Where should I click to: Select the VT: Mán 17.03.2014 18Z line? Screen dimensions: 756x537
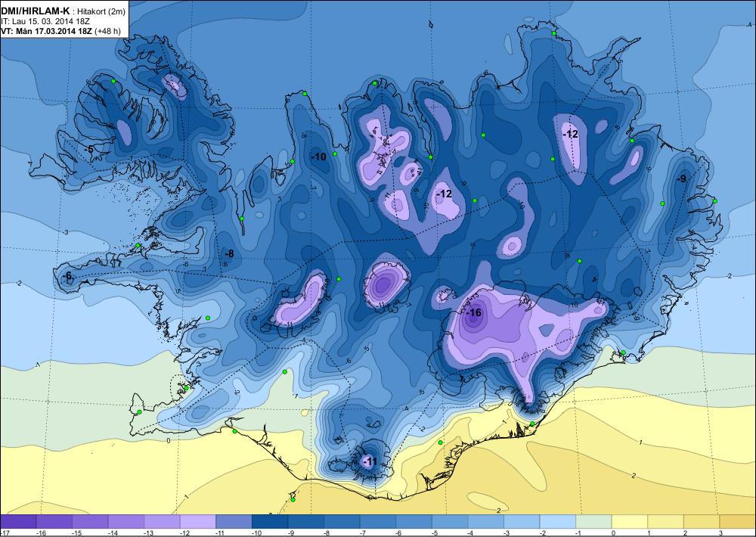[47, 31]
